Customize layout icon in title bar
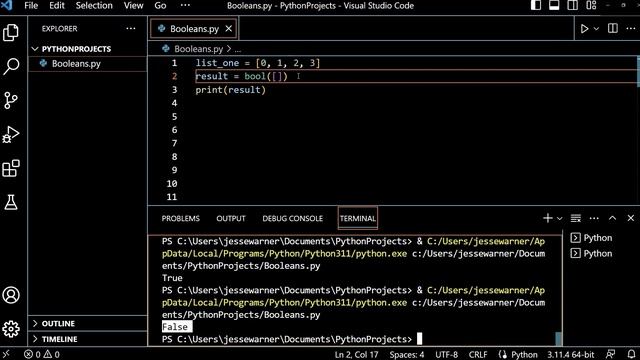This screenshot has height=360, width=640. pyautogui.click(x=591, y=5)
